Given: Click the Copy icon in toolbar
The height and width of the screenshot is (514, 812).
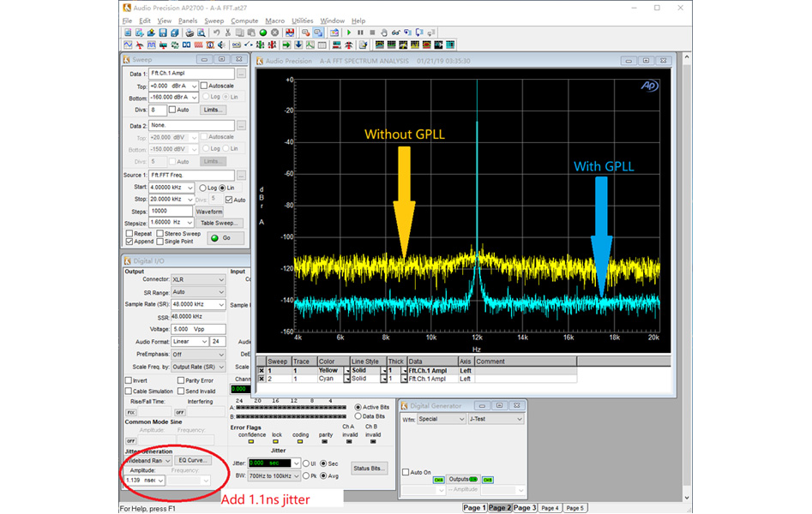Looking at the screenshot, I should [x=239, y=33].
